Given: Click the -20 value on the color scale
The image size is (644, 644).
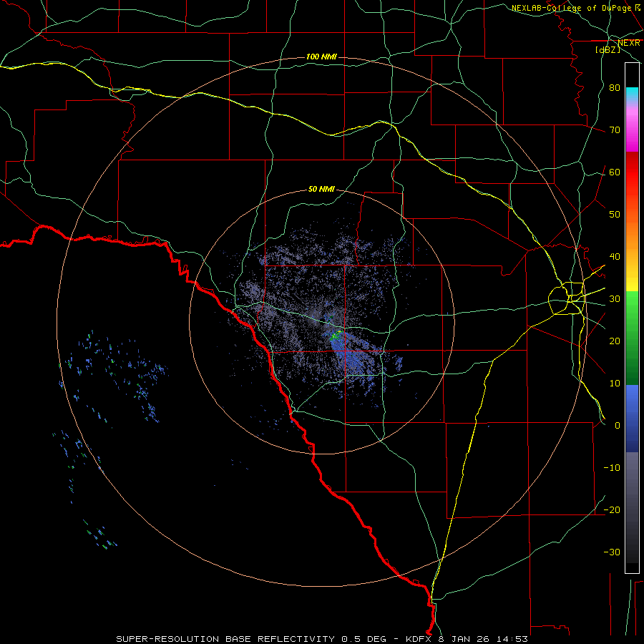Looking at the screenshot, I should (x=612, y=509).
